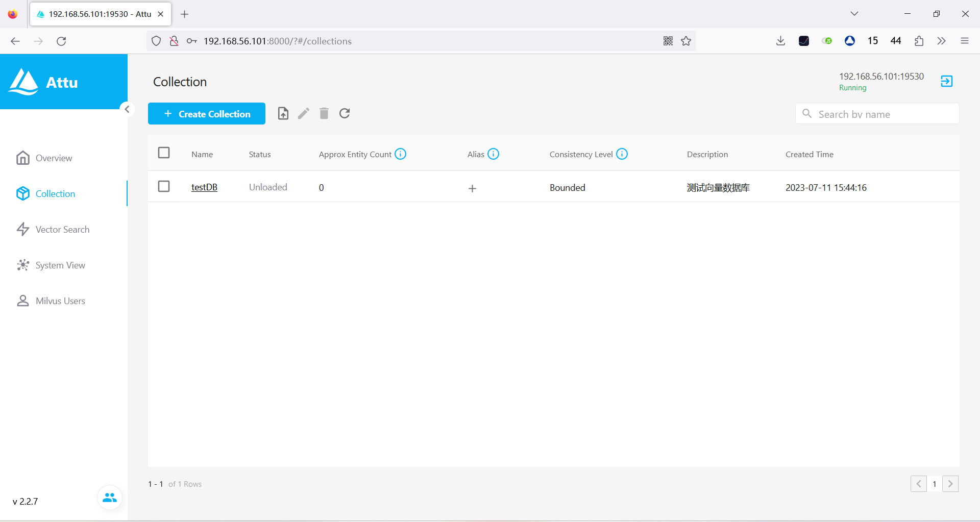Open the Overview page
This screenshot has height=522, width=980.
44,158
